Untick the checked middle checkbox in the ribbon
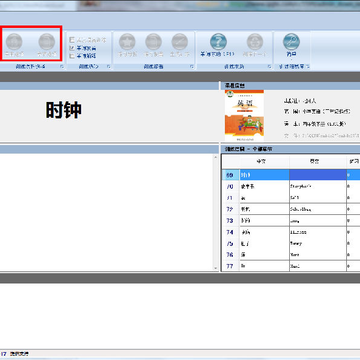Screen dimensions: 360x360 [72, 48]
